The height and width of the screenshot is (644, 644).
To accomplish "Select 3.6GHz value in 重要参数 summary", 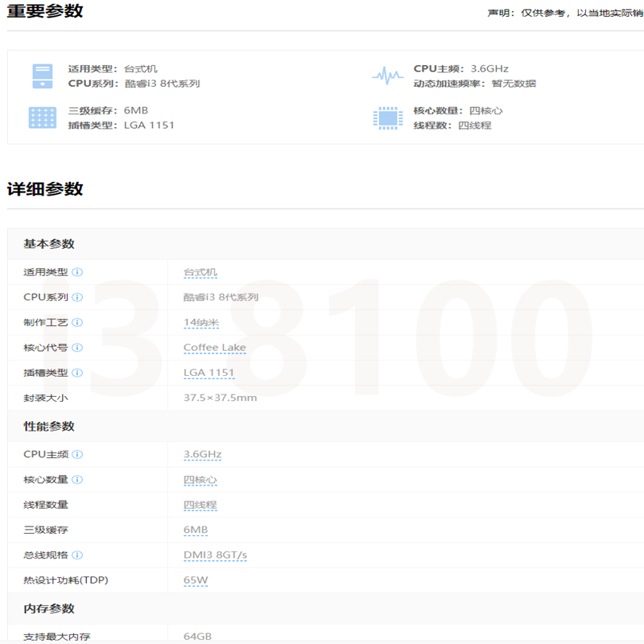I will [489, 68].
